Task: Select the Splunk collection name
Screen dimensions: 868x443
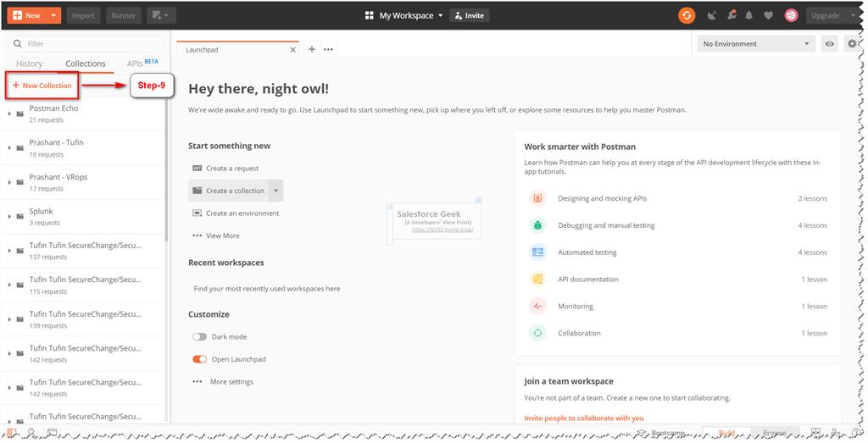Action: tap(41, 211)
